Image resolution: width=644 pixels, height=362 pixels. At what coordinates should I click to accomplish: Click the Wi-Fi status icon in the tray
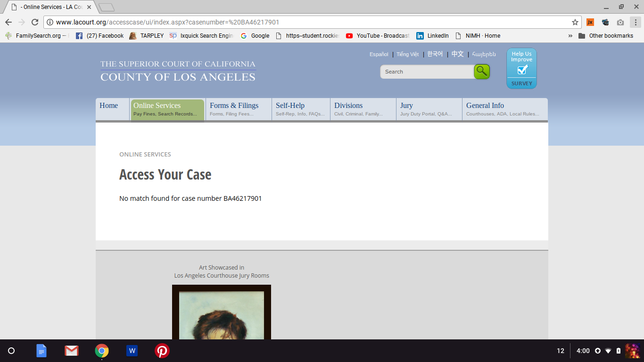pos(608,351)
